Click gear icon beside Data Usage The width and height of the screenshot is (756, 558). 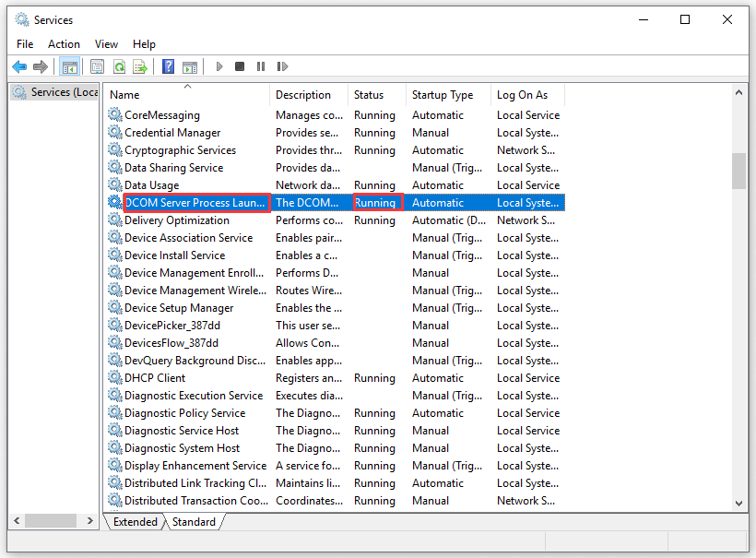[114, 184]
